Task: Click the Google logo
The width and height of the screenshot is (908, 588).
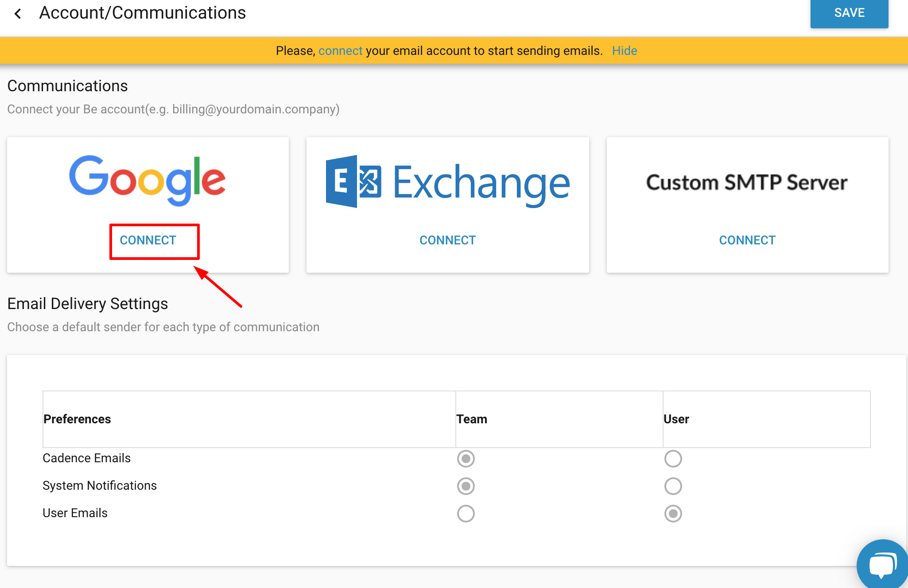Action: click(147, 180)
